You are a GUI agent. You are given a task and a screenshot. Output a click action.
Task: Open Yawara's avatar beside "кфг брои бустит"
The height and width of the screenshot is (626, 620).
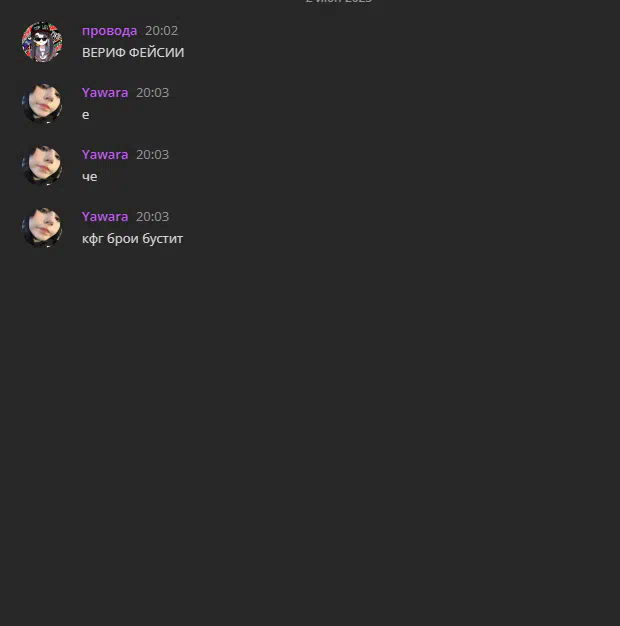point(42,228)
